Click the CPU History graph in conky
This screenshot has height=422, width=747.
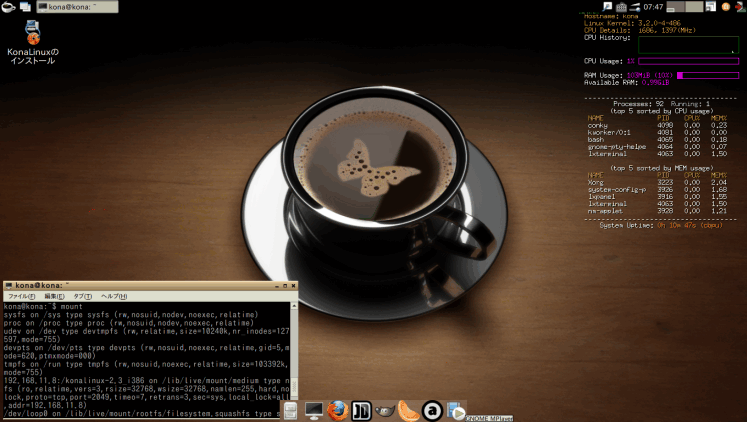tap(688, 45)
